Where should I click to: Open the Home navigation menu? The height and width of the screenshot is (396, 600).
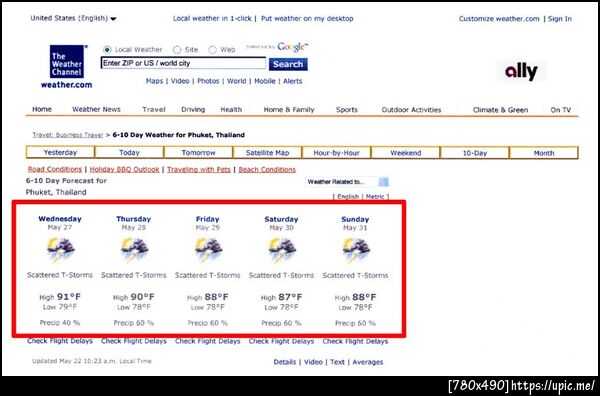(42, 109)
